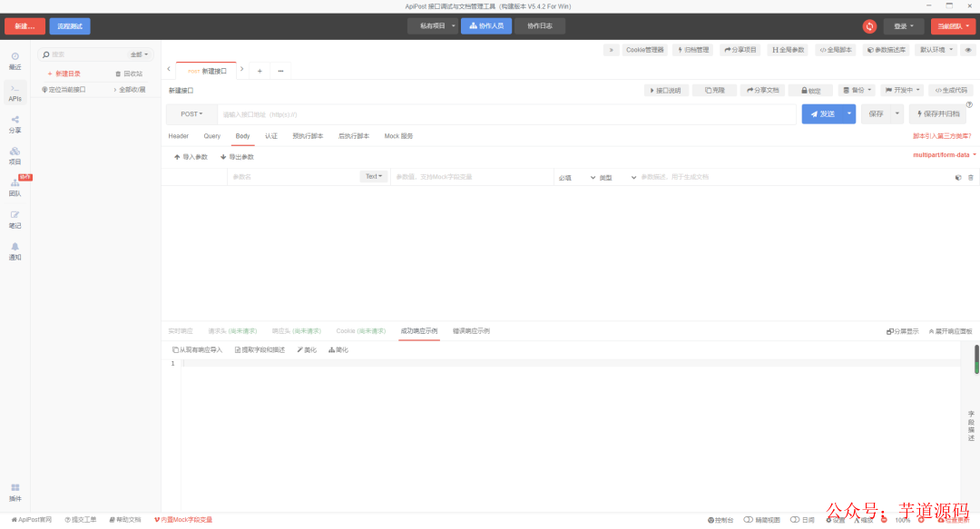Open the 保存 save dropdown arrow
Screen dimensions: 980x529
pos(897,113)
